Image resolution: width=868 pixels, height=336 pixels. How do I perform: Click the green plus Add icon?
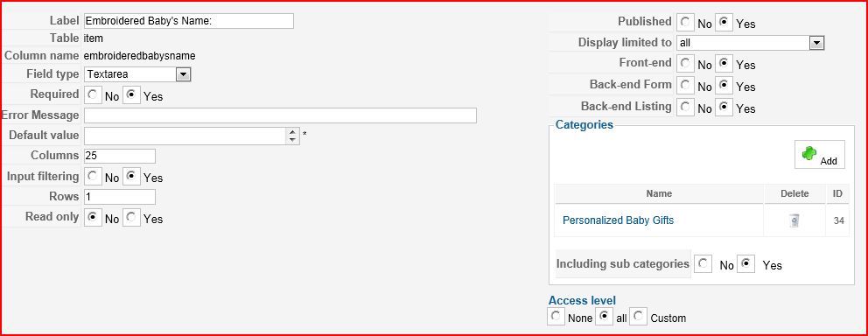click(x=820, y=155)
